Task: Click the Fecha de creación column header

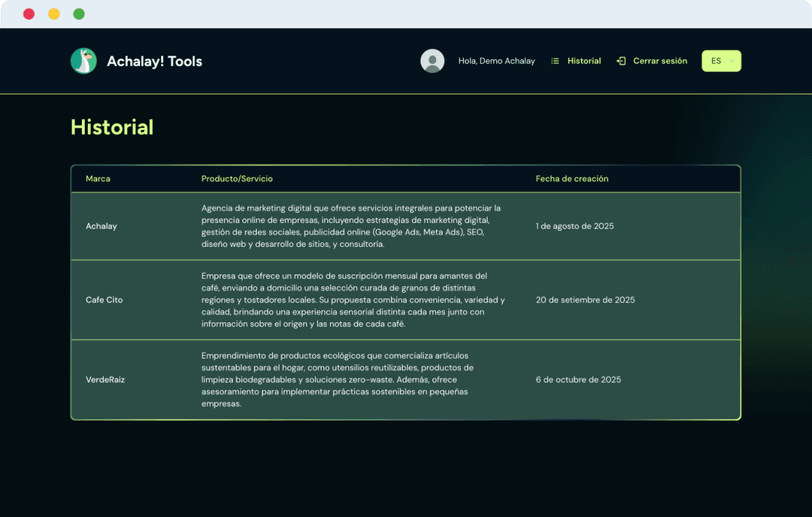Action: click(x=571, y=179)
